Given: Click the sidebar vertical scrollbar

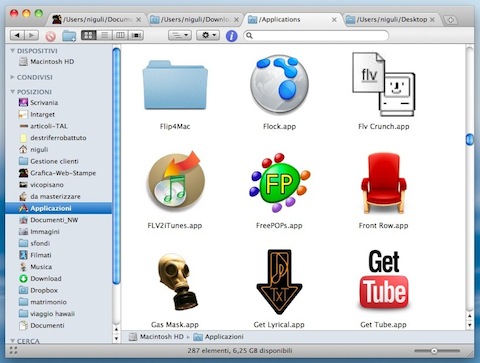Looking at the screenshot, I should click(116, 166).
